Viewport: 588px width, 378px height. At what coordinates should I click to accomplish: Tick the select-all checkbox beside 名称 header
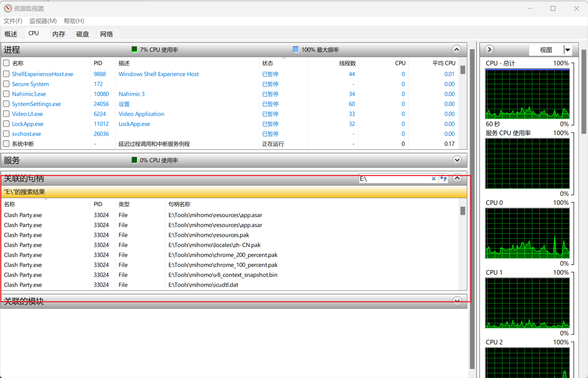coord(6,63)
